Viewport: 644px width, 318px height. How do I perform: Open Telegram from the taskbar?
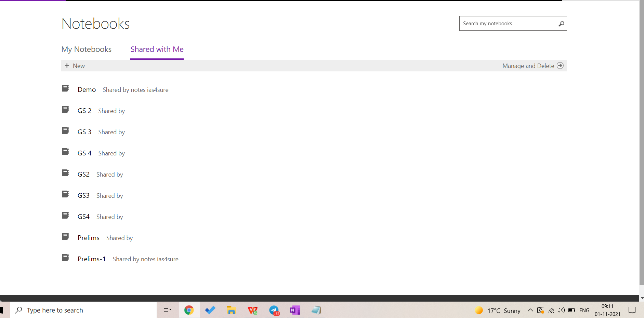[274, 310]
